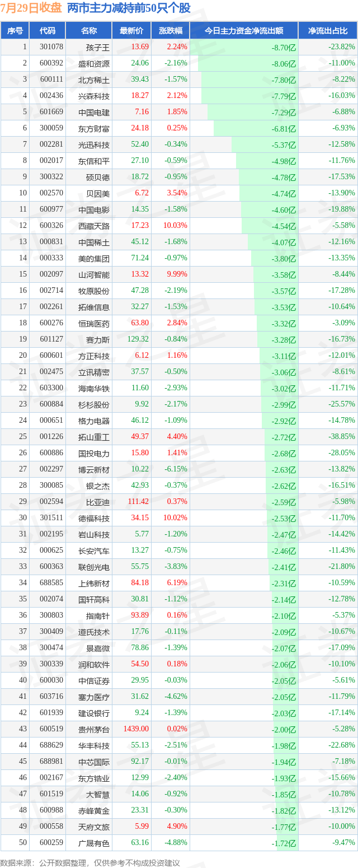Select stock name 中国稀土

pyautogui.click(x=94, y=242)
